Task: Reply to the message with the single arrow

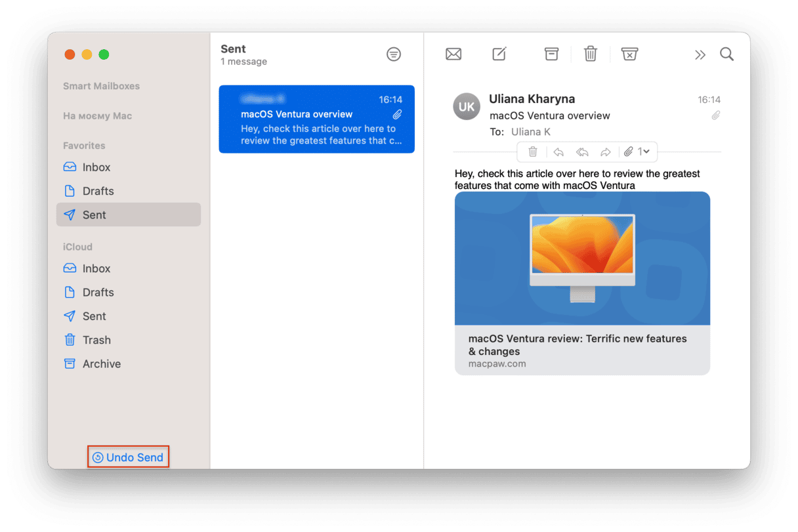Action: (558, 152)
